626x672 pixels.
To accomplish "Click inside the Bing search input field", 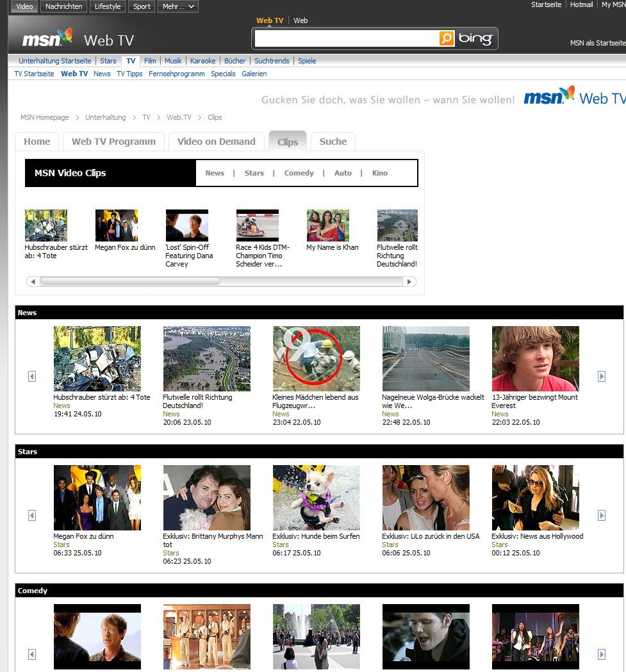I will point(347,38).
